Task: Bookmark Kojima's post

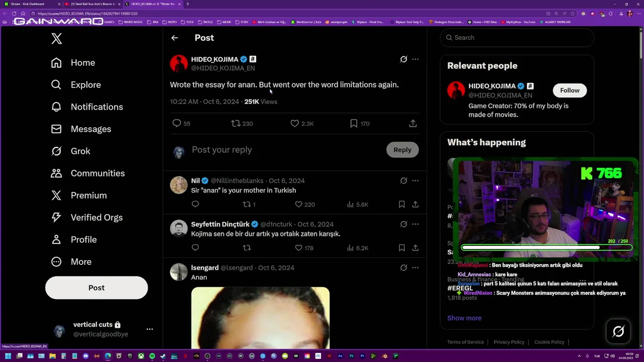Action: pos(354,123)
